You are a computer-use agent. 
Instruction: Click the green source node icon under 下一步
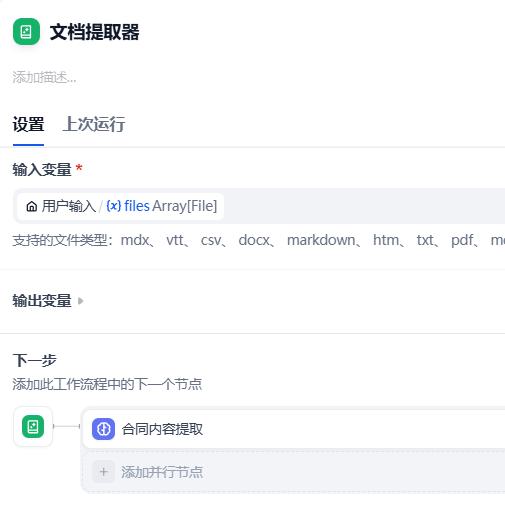coord(33,427)
